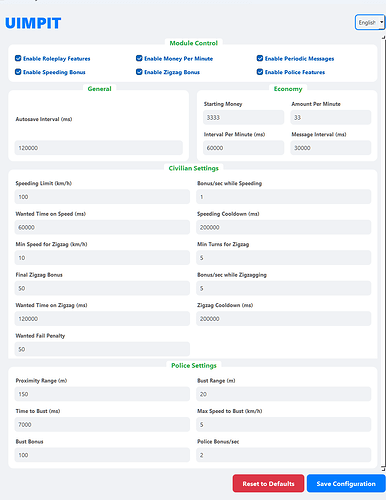Click the Proximity Range (m) label
Image resolution: width=386 pixels, height=500 pixels.
coord(41,381)
